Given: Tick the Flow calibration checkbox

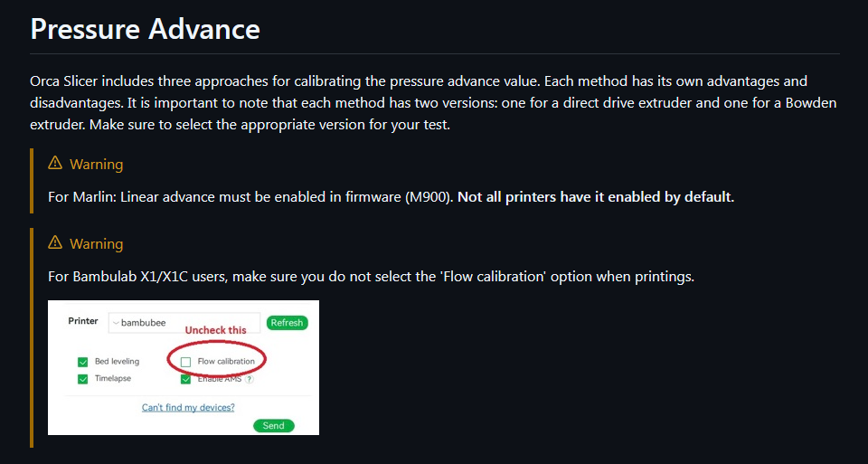Looking at the screenshot, I should click(x=186, y=362).
